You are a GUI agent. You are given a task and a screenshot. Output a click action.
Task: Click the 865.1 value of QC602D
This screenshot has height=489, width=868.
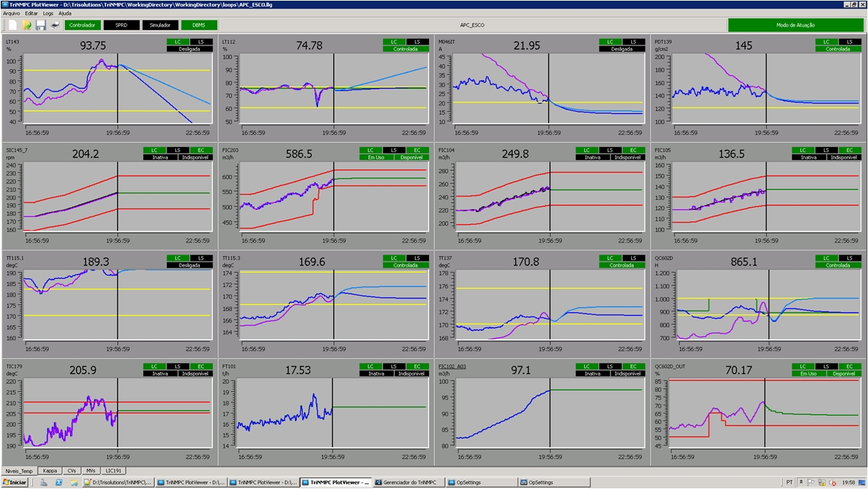point(744,262)
